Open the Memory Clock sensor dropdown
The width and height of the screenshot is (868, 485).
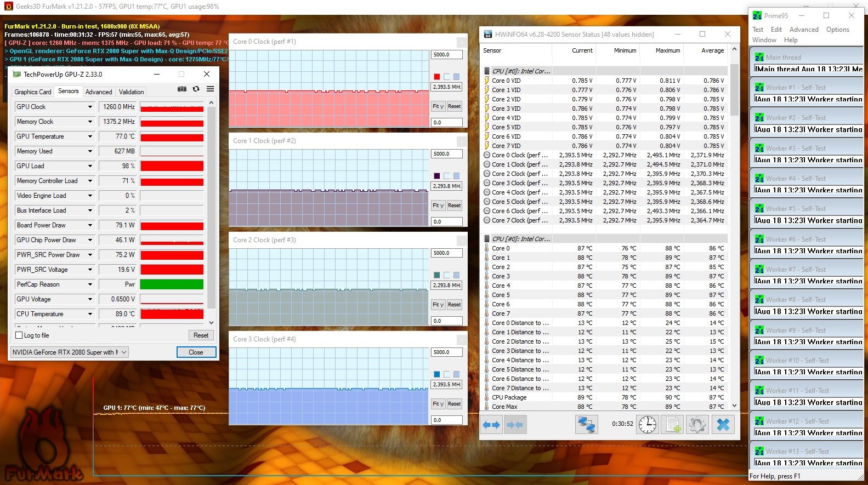(x=90, y=122)
